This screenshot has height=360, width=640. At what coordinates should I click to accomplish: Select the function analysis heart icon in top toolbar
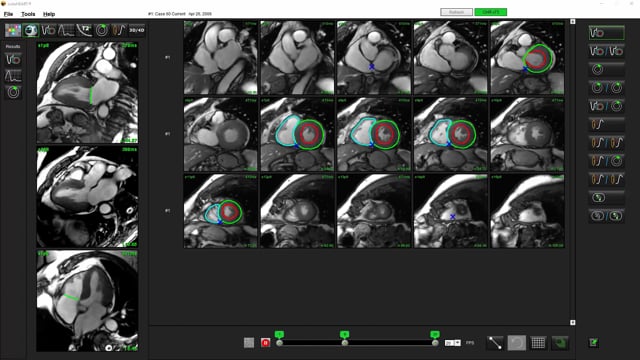click(x=31, y=30)
